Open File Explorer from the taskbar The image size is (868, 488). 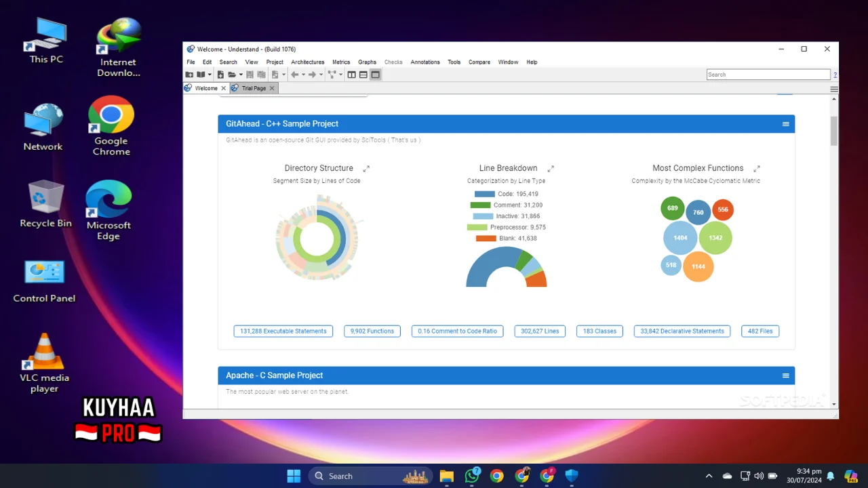coord(446,476)
